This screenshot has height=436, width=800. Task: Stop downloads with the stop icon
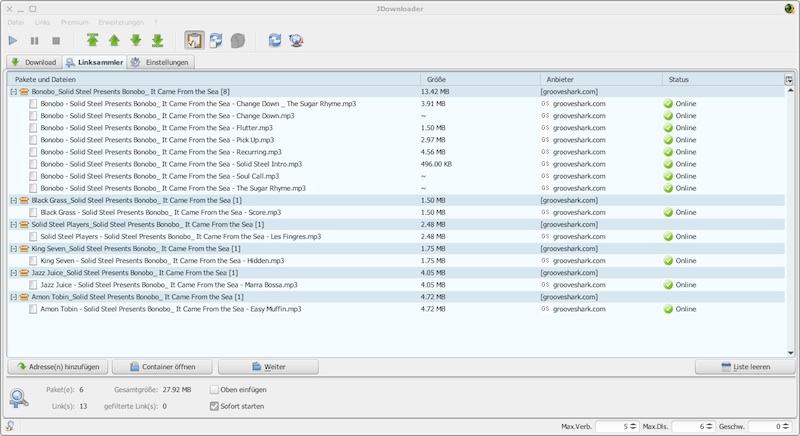56,40
